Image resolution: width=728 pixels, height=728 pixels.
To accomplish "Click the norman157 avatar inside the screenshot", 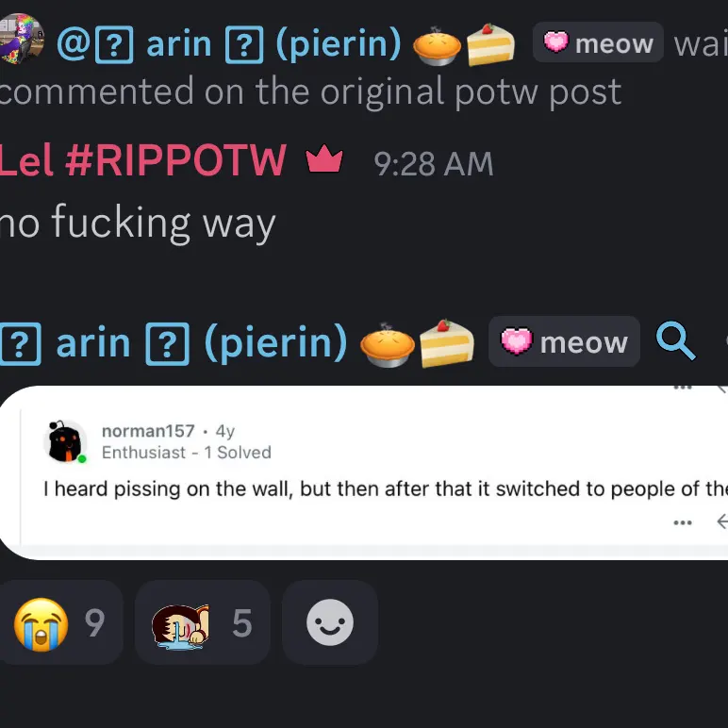I will 65,441.
